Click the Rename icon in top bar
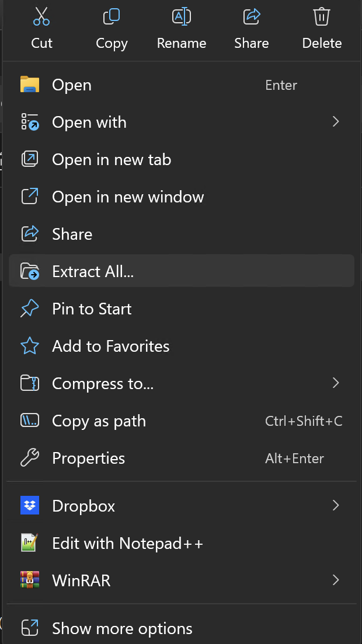 click(x=181, y=16)
